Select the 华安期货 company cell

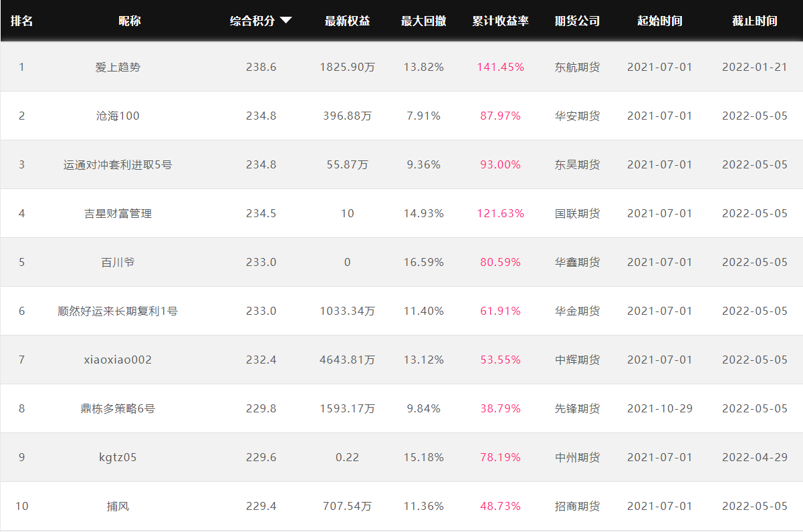577,116
